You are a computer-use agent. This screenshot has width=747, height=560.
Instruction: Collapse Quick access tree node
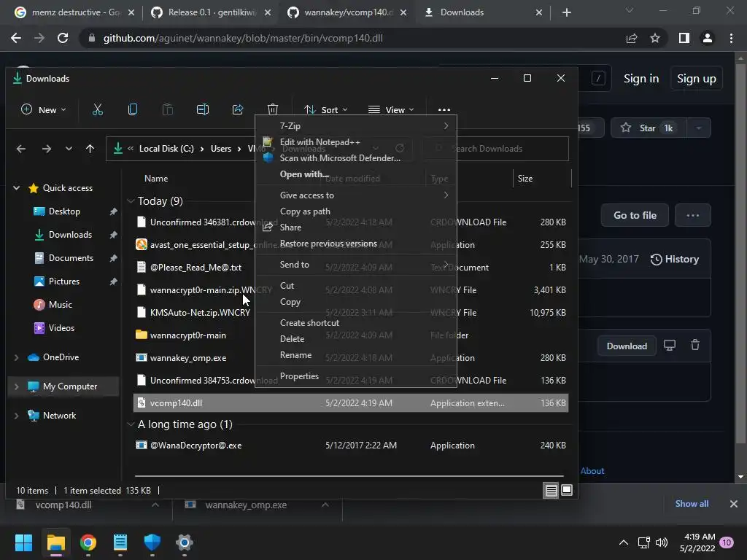pos(17,188)
